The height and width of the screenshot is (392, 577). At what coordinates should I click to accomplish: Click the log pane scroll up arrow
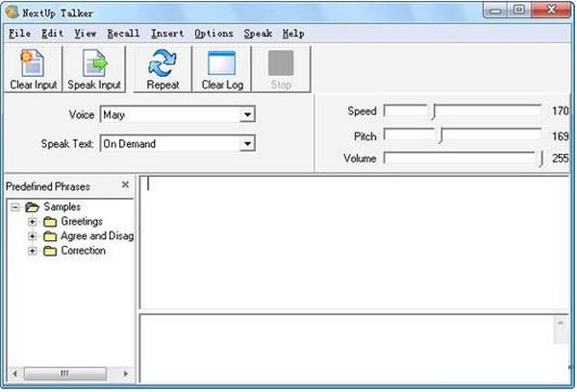tap(561, 324)
